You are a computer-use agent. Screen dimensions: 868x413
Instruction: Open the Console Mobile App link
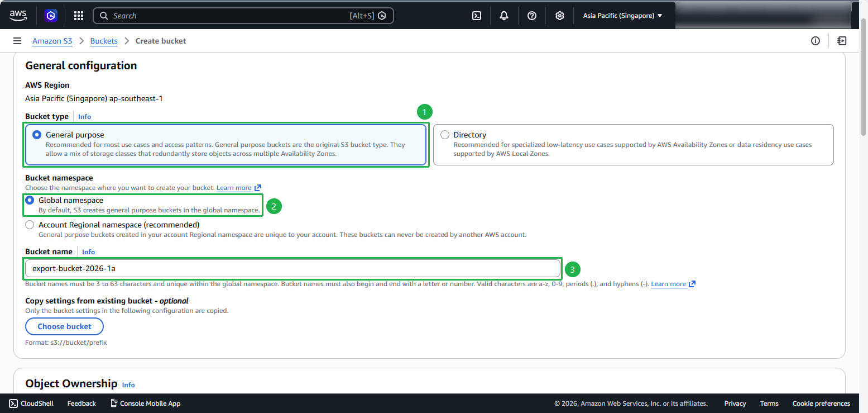[x=145, y=403]
